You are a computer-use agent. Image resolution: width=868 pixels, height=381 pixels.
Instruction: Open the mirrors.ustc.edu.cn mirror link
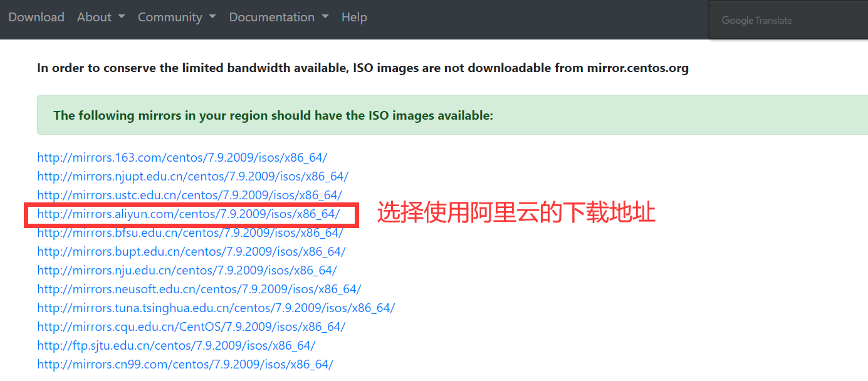[189, 196]
